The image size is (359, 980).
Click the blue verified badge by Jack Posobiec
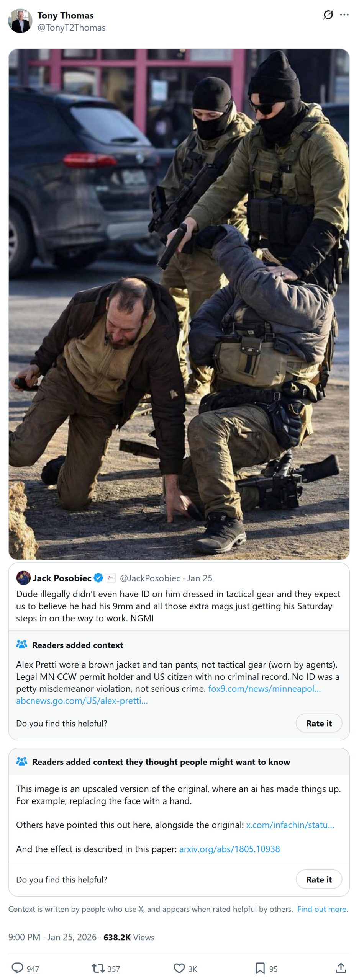click(98, 578)
